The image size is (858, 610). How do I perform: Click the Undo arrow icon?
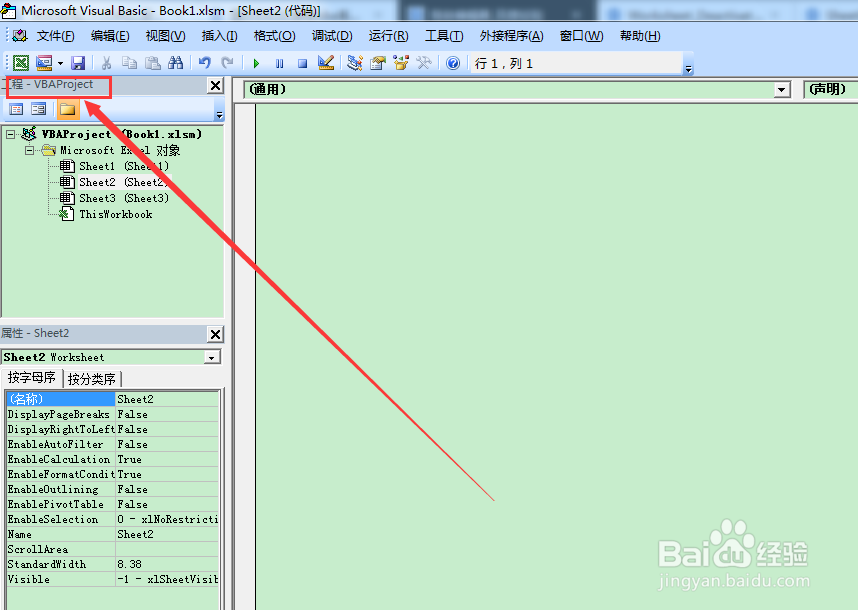205,63
